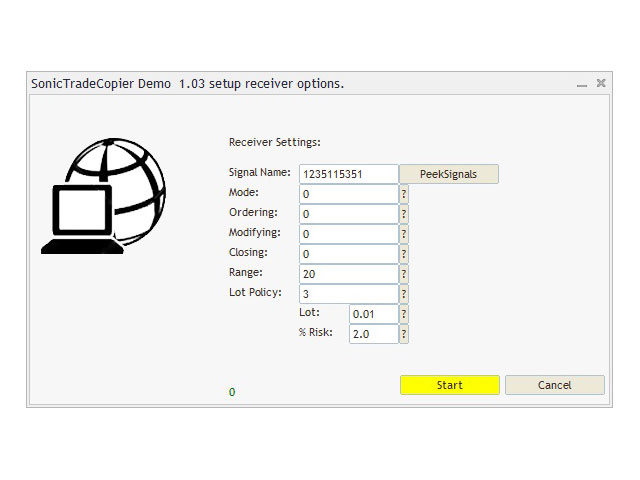Click the 'Mode:' label
Viewport: 640px width, 480px height.
click(244, 192)
